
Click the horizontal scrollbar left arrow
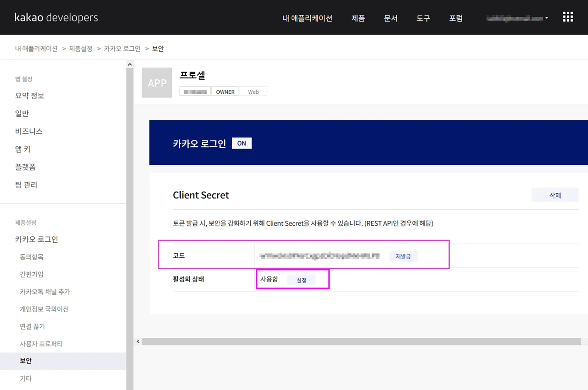click(138, 341)
